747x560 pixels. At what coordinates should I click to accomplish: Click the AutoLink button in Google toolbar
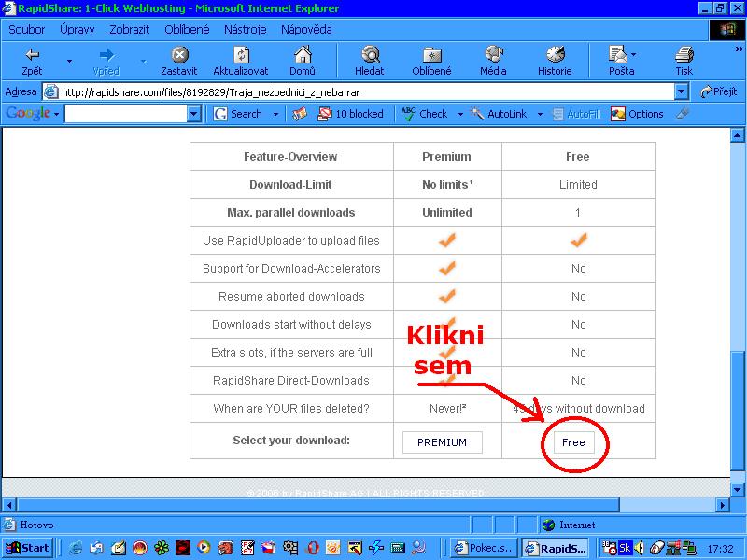(x=499, y=114)
